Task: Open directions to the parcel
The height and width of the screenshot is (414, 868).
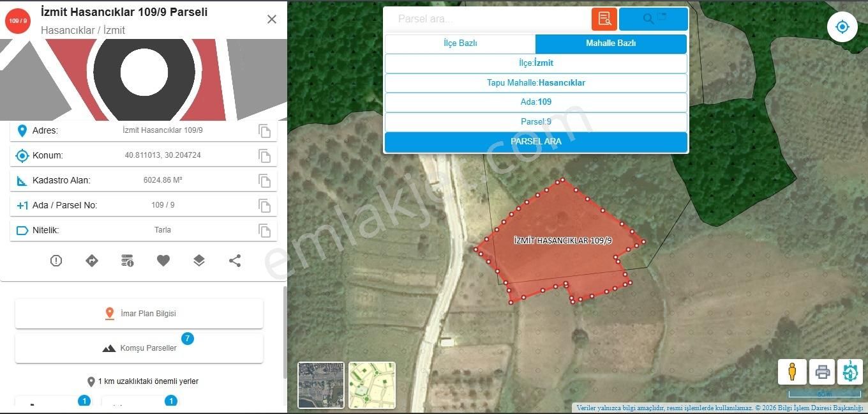Action: tap(92, 261)
